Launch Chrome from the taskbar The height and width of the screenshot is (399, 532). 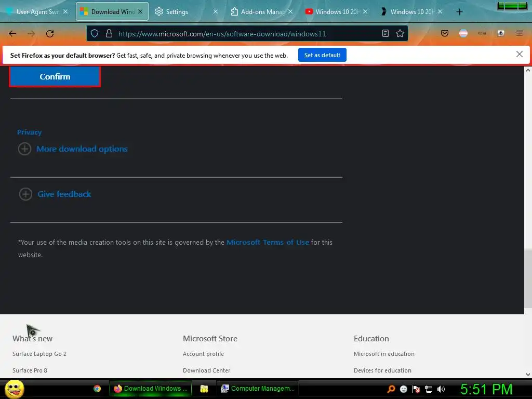click(97, 389)
